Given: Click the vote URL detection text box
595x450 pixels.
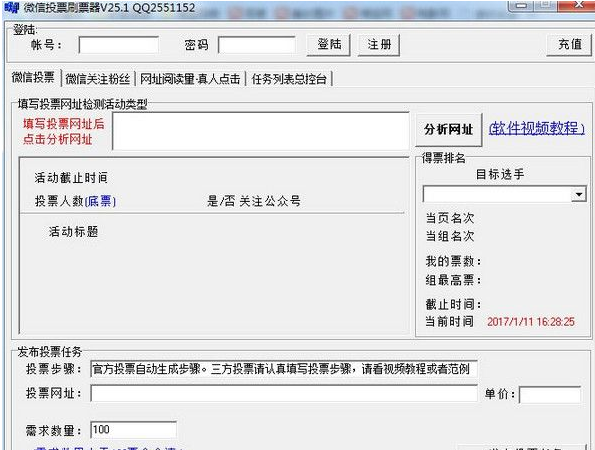Looking at the screenshot, I should coord(261,131).
